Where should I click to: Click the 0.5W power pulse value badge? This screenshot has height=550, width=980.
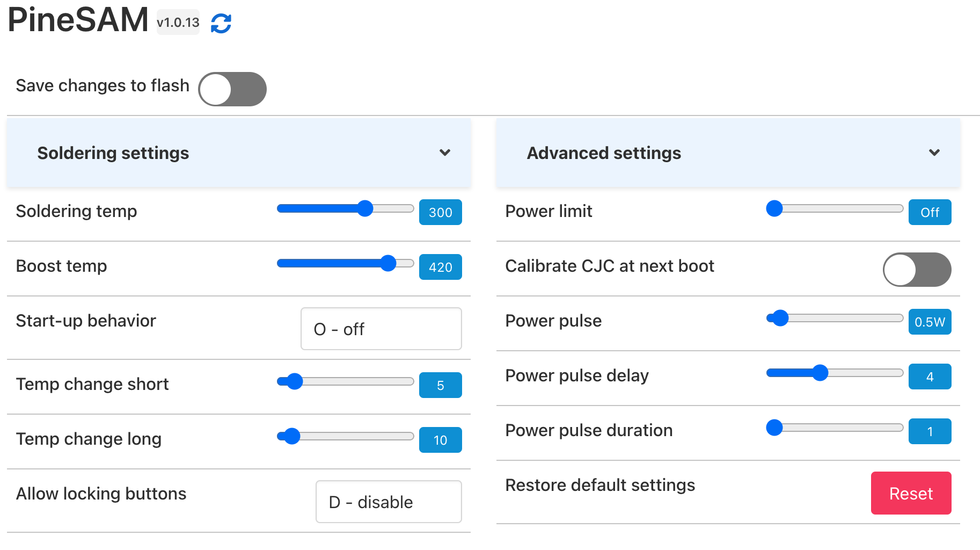point(930,321)
